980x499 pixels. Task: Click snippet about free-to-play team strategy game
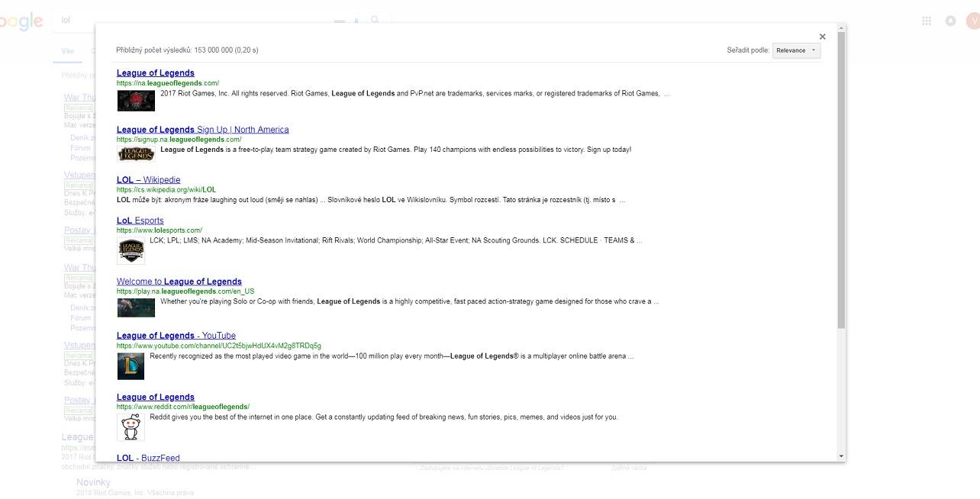point(395,150)
